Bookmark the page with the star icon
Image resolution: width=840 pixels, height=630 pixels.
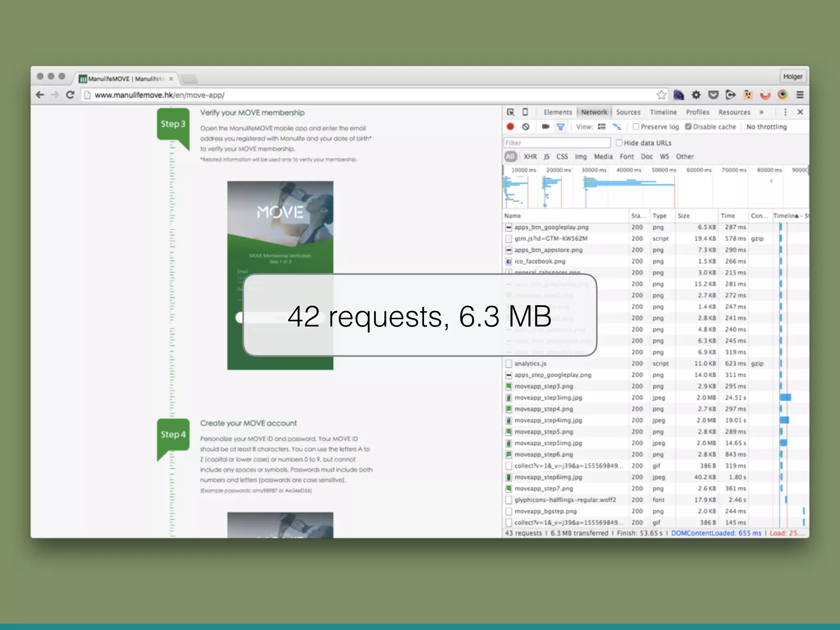click(x=661, y=95)
